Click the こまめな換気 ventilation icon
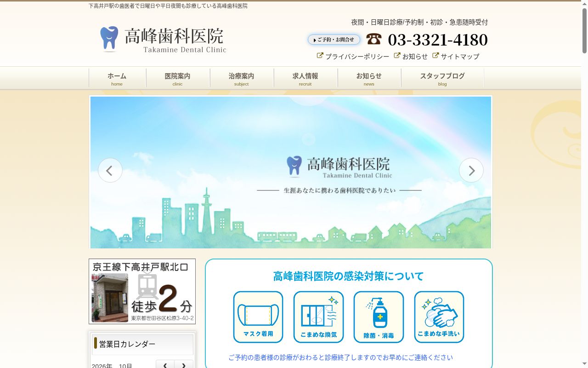 318,317
